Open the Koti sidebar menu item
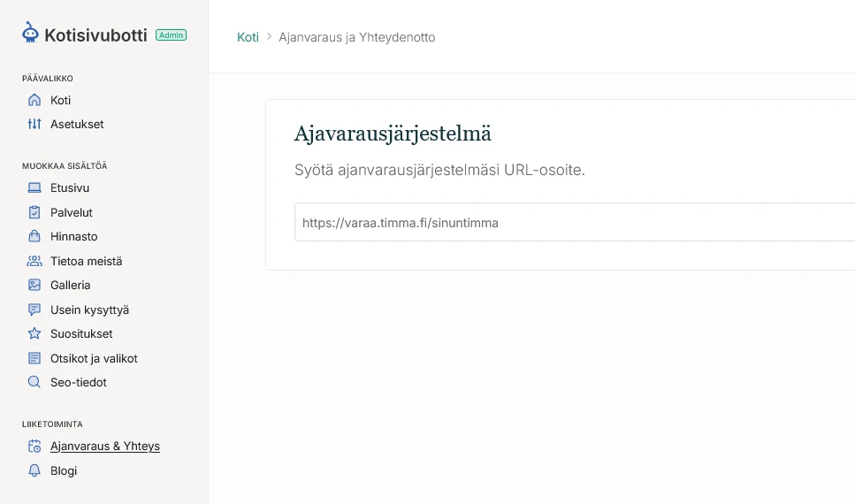Image resolution: width=855 pixels, height=504 pixels. click(x=60, y=101)
